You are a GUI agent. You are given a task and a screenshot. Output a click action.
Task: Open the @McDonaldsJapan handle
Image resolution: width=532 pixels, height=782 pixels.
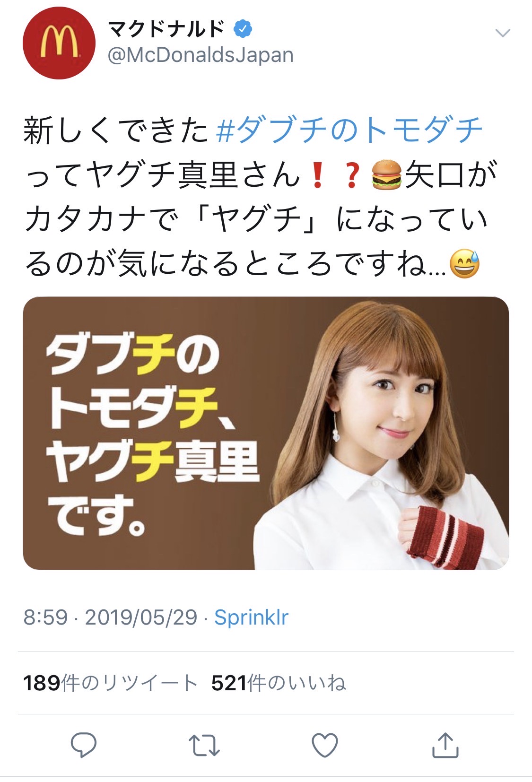pos(201,55)
